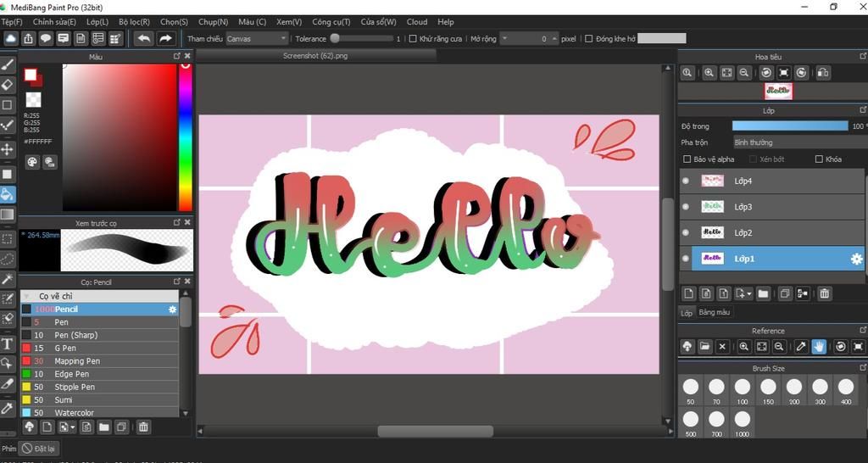Open the Công cụ(T) menu
868x463 pixels.
(x=331, y=22)
